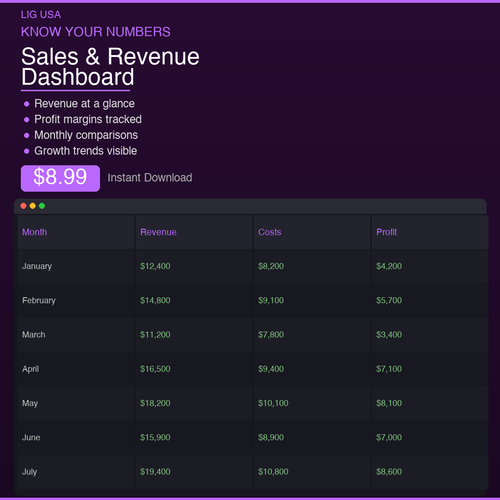The width and height of the screenshot is (500, 500).
Task: Click the May revenue cell $18,200
Action: (155, 403)
